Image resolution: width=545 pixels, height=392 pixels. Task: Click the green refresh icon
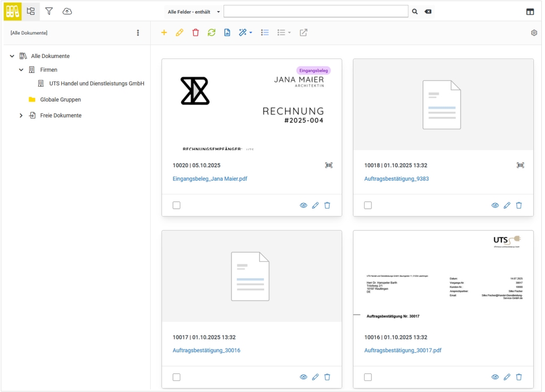tap(211, 32)
